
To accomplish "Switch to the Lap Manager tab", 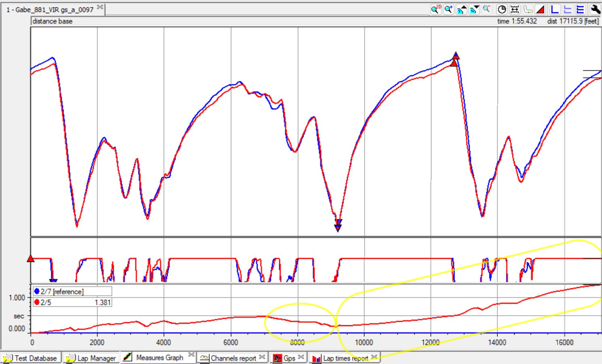I will (91, 358).
